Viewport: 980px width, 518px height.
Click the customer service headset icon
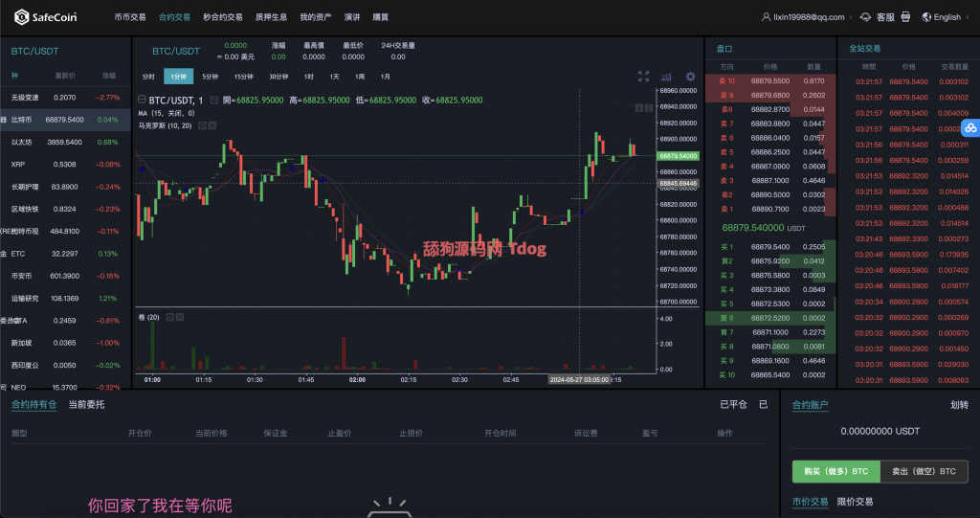pyautogui.click(x=864, y=17)
